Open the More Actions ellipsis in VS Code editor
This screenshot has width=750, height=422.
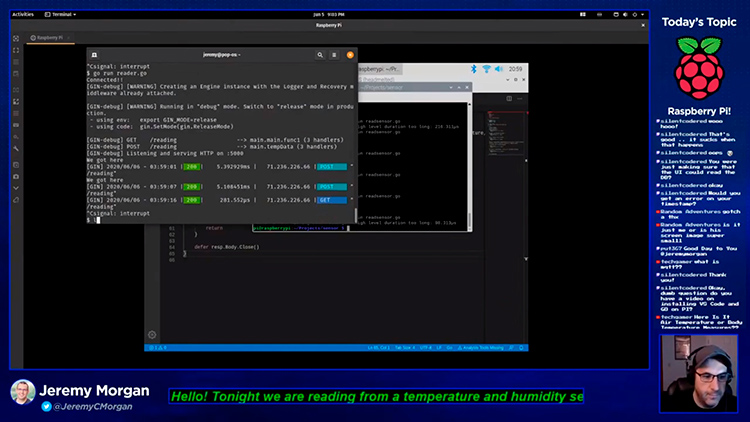(520, 99)
